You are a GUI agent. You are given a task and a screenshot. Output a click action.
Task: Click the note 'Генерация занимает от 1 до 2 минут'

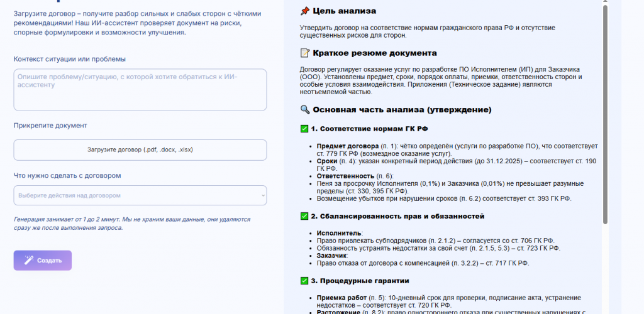click(x=132, y=224)
